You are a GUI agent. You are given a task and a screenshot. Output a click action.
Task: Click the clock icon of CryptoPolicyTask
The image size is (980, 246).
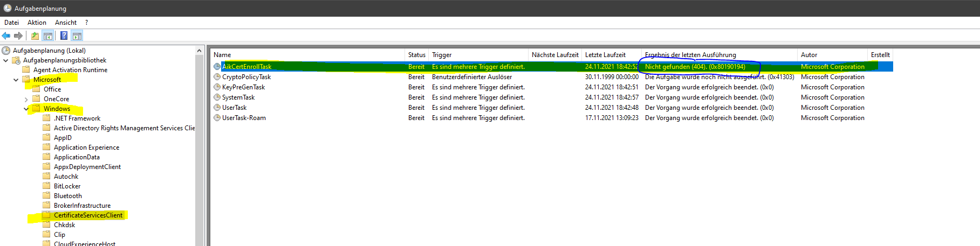point(217,77)
